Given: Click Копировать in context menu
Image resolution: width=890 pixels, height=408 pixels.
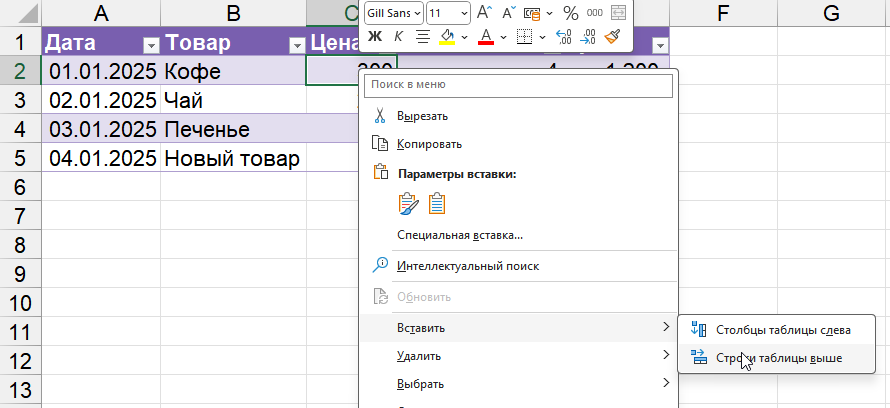Looking at the screenshot, I should (428, 144).
